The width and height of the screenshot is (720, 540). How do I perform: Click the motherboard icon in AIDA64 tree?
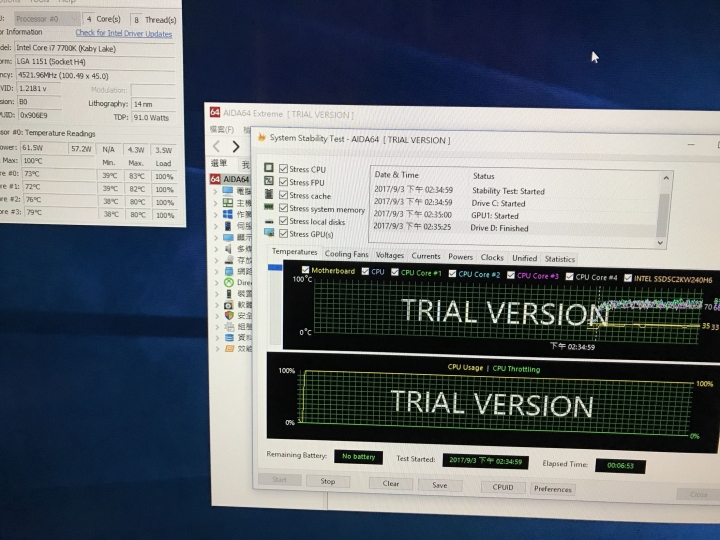(228, 202)
